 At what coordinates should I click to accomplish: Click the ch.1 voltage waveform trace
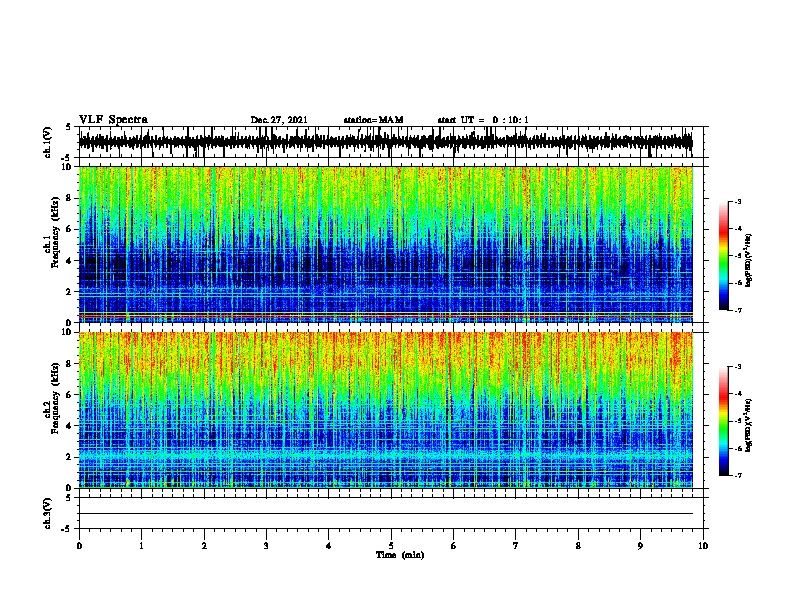pos(386,142)
